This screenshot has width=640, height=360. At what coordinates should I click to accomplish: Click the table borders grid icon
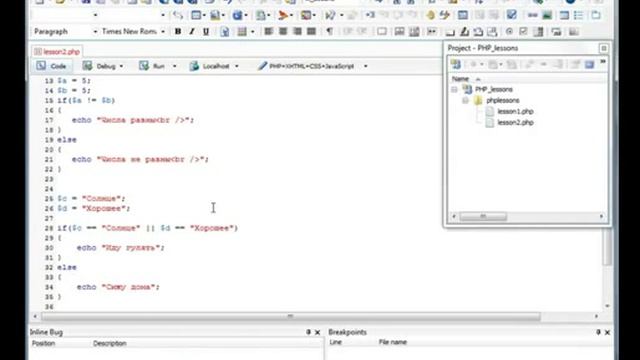242,31
